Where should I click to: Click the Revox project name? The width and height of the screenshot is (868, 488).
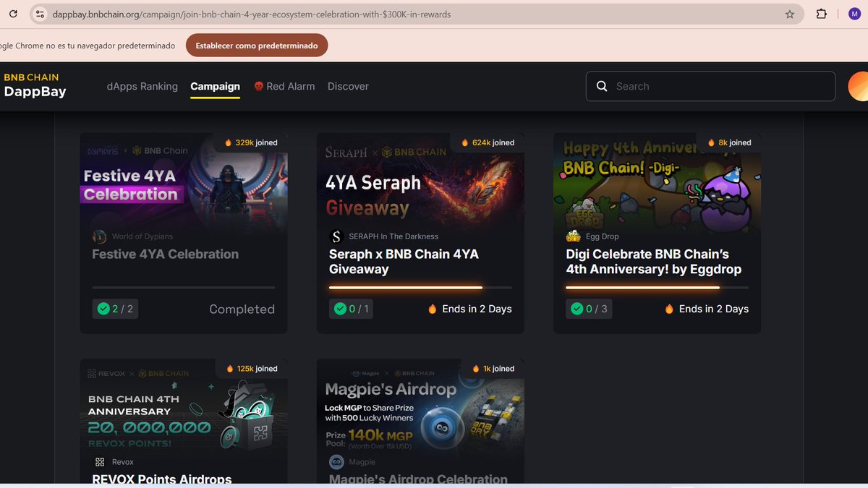click(122, 462)
